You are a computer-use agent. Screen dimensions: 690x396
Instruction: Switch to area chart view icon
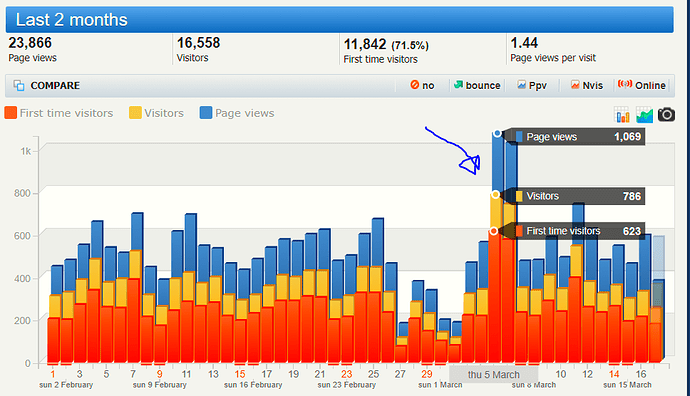[x=644, y=115]
